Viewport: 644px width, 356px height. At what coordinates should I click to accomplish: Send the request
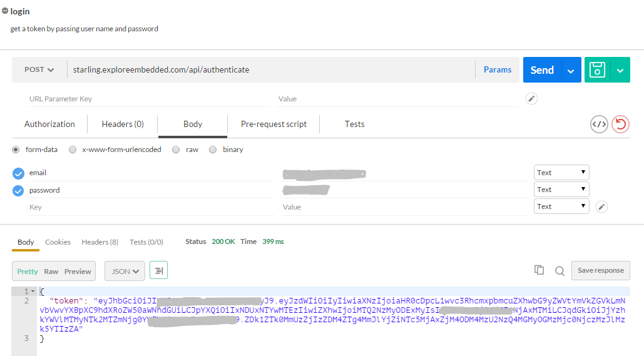coord(542,70)
